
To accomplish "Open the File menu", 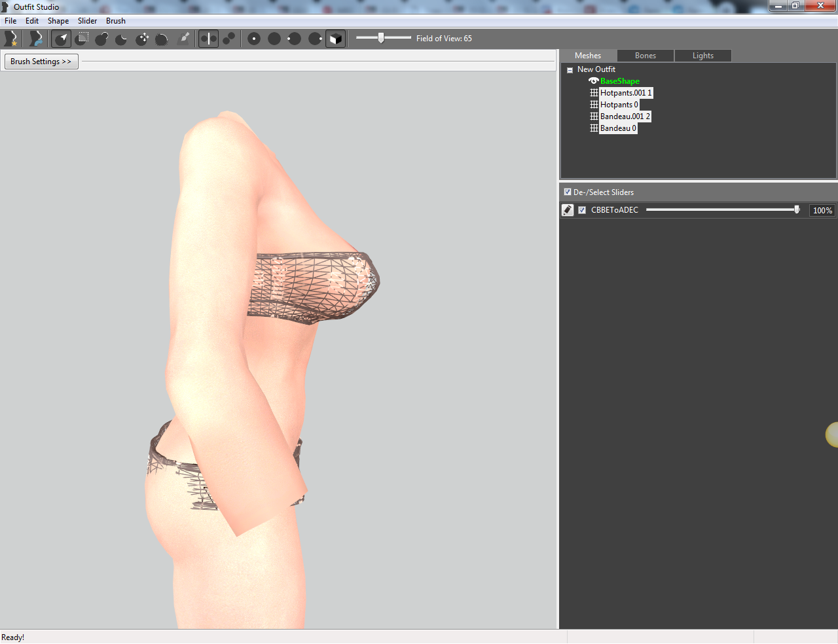I will (x=10, y=21).
